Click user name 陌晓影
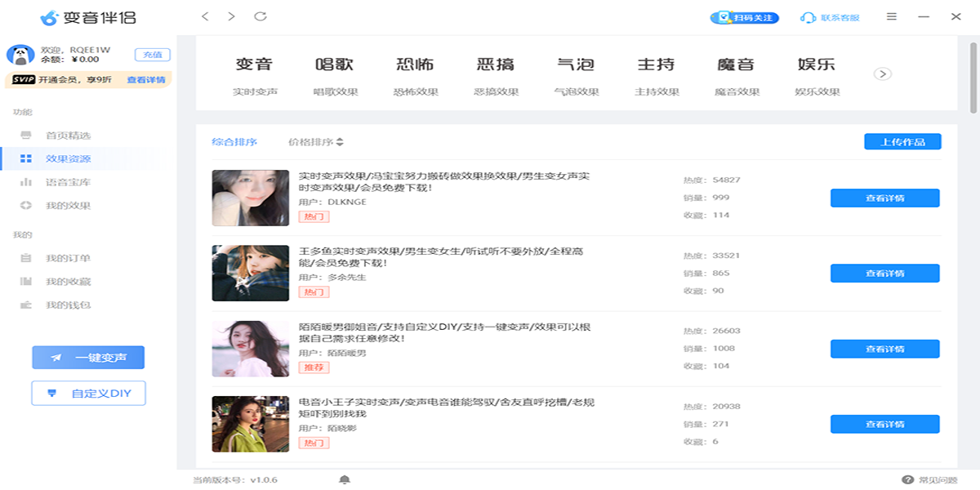The height and width of the screenshot is (490, 980). click(341, 428)
